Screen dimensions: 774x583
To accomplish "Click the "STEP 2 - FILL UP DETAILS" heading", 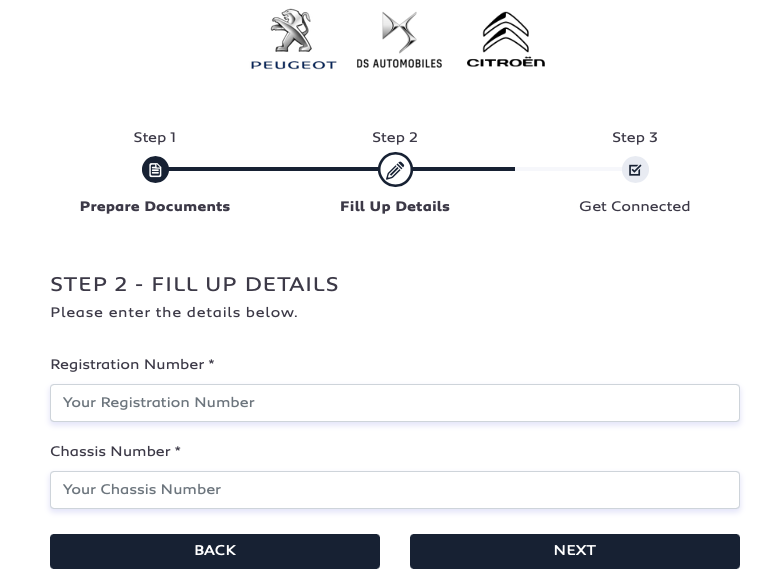I will 194,285.
